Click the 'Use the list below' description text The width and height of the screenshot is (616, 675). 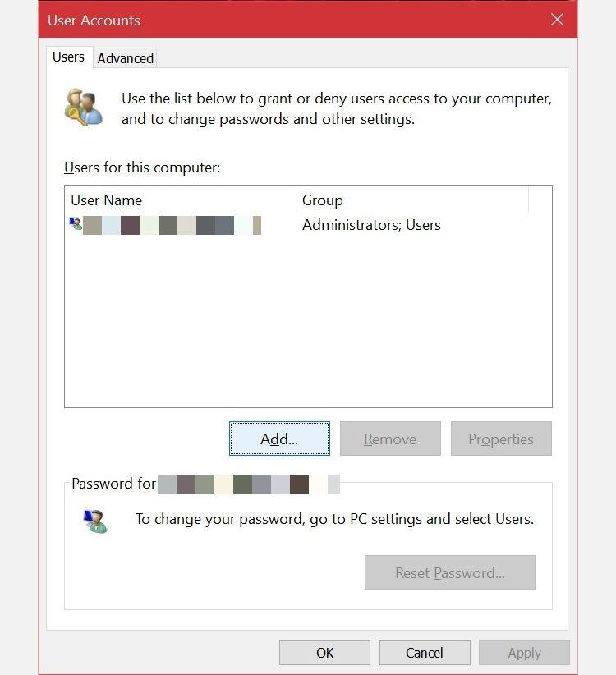(x=337, y=108)
